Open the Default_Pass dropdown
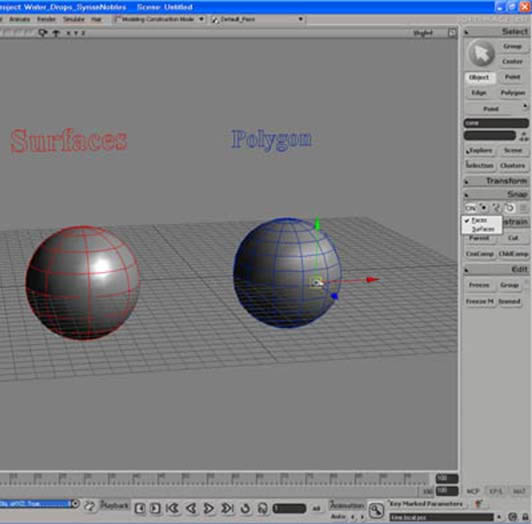 pyautogui.click(x=258, y=19)
